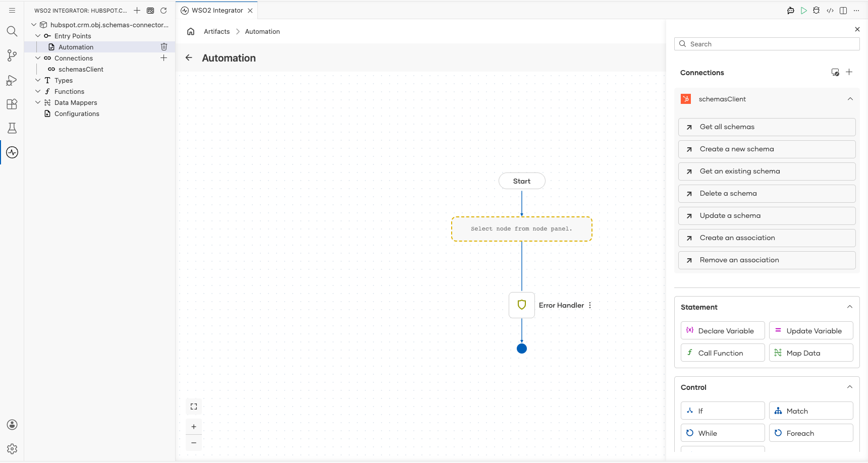The height and width of the screenshot is (463, 868).
Task: Run the integration with play icon
Action: click(804, 11)
